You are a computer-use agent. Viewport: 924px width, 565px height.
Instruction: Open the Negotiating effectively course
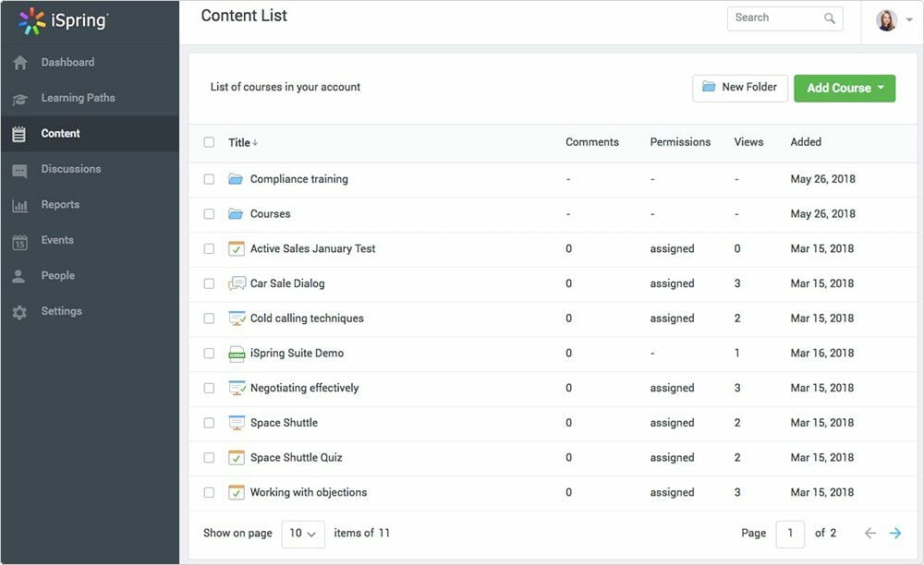coord(304,388)
